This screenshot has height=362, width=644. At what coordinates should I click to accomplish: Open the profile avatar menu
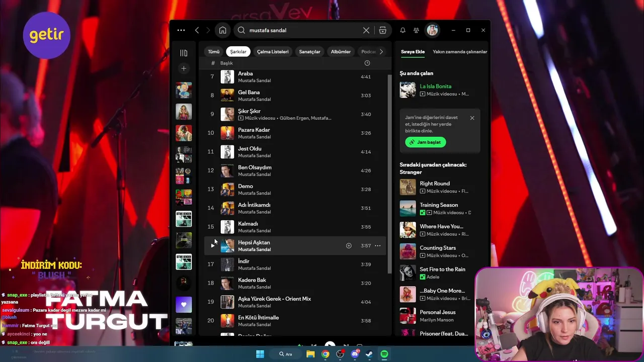tap(432, 30)
